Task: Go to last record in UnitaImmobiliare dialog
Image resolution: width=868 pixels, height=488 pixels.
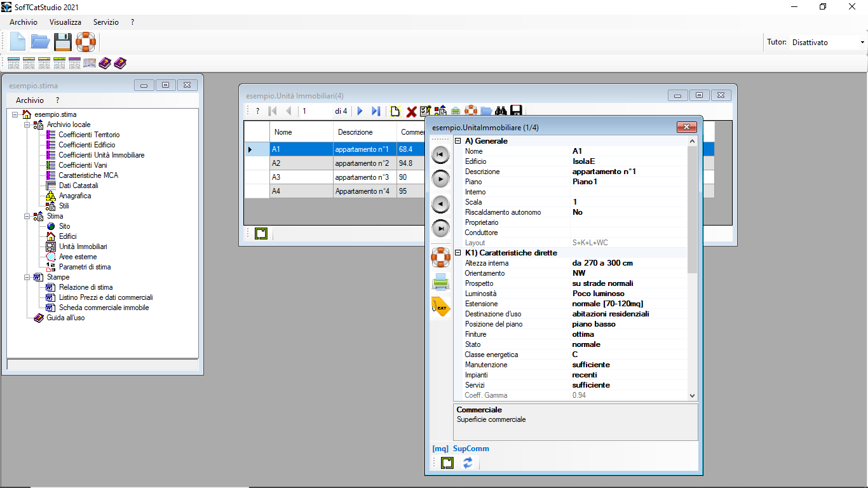Action: tap(440, 228)
